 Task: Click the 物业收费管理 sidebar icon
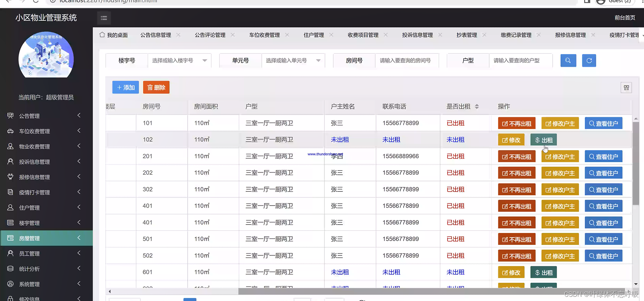click(11, 146)
